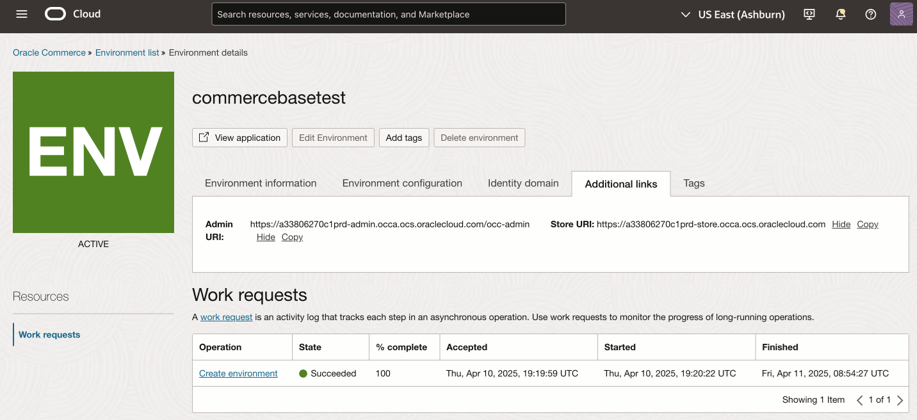Click the green ENV environment tile

point(94,152)
